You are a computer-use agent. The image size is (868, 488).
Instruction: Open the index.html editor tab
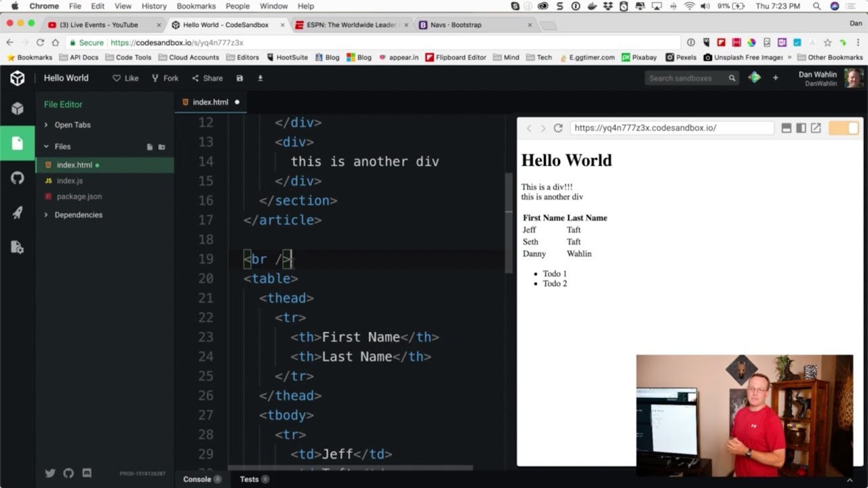click(x=210, y=102)
